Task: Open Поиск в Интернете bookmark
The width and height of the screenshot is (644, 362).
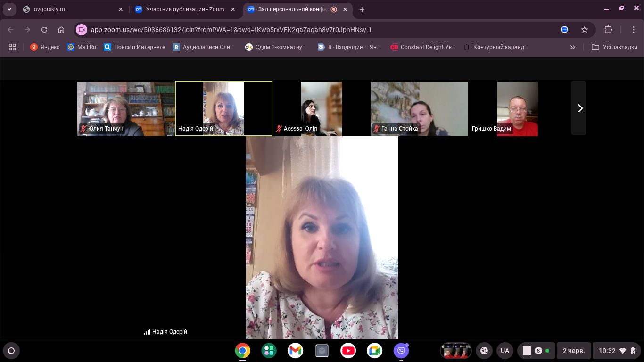Action: click(x=134, y=47)
